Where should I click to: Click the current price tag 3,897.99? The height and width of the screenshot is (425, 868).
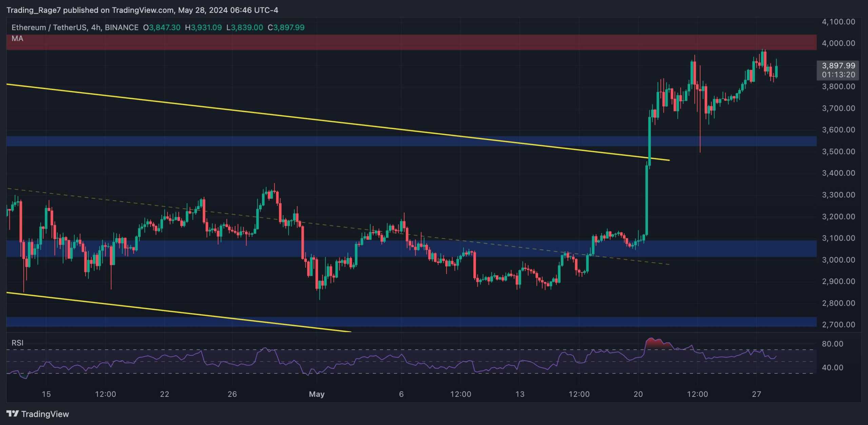[x=839, y=66]
